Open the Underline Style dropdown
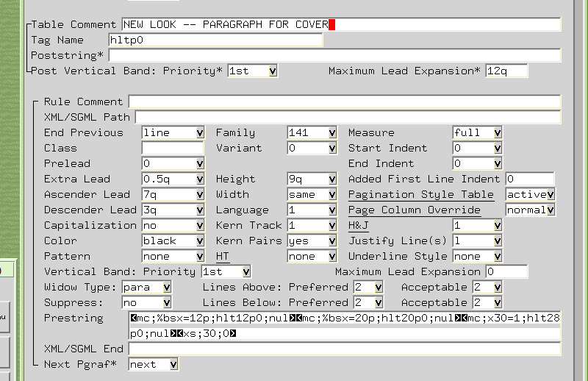588x381 pixels. (477, 256)
